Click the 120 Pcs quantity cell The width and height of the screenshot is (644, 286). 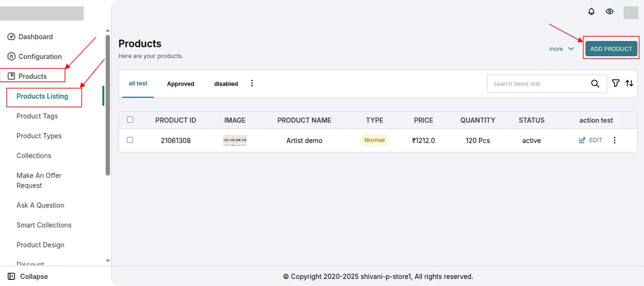(x=478, y=141)
